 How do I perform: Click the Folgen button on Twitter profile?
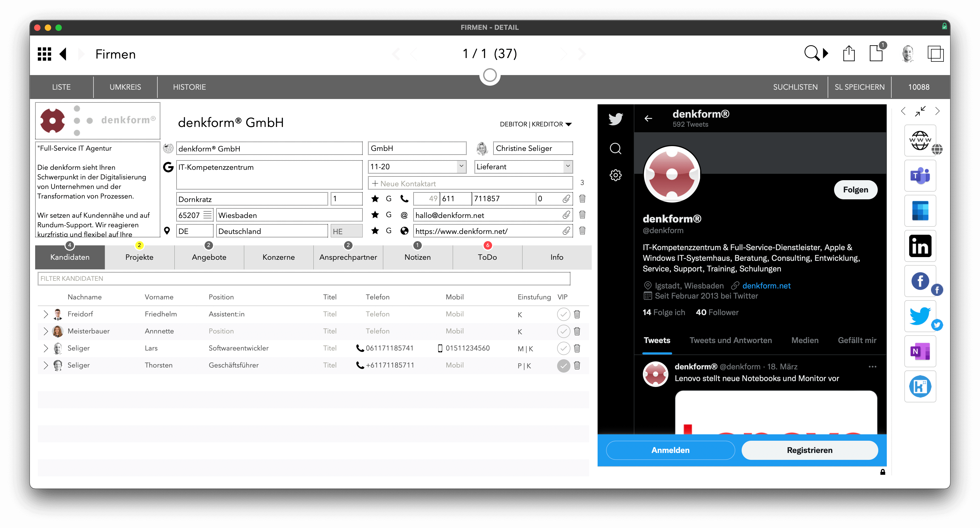coord(855,190)
